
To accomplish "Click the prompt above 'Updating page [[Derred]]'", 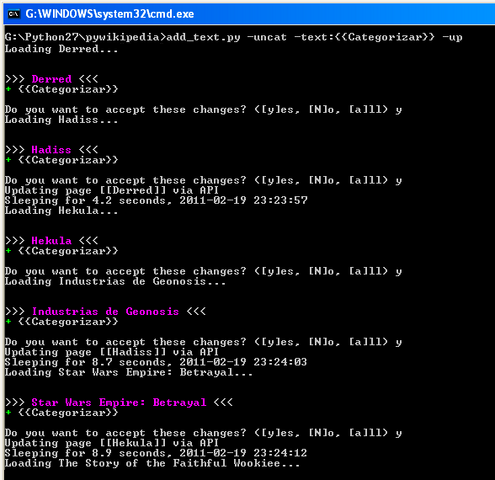I will tap(203, 180).
